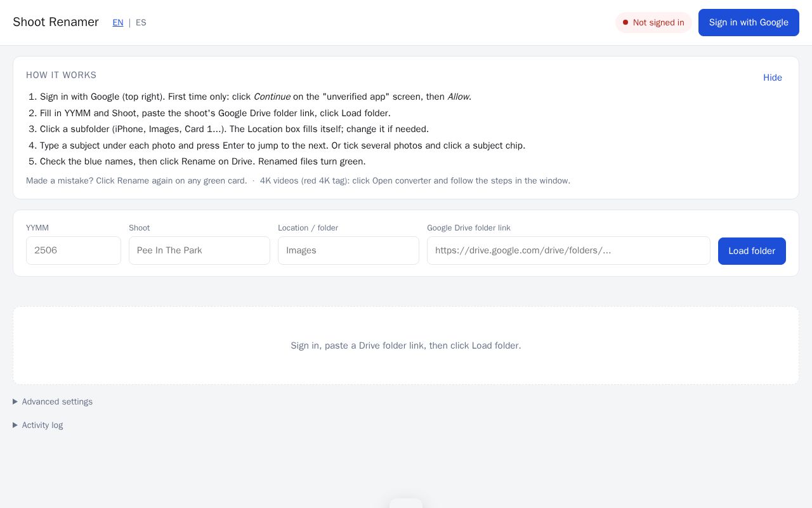The width and height of the screenshot is (812, 508).
Task: Click the Not signed in status badge
Action: point(653,22)
